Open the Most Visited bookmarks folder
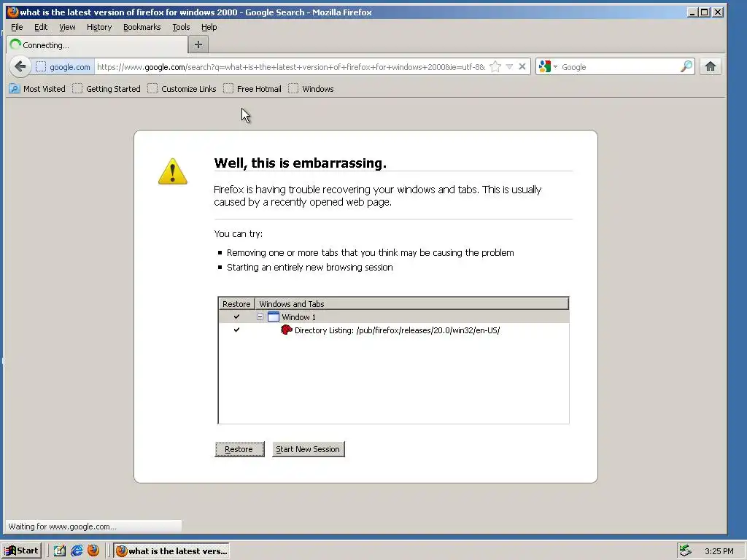The height and width of the screenshot is (560, 747). click(37, 88)
